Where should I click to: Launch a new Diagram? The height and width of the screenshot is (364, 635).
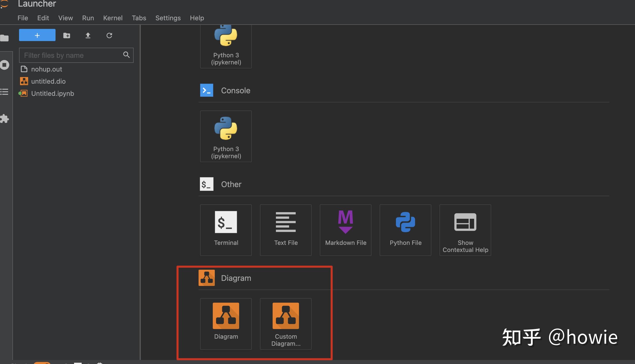pyautogui.click(x=226, y=324)
